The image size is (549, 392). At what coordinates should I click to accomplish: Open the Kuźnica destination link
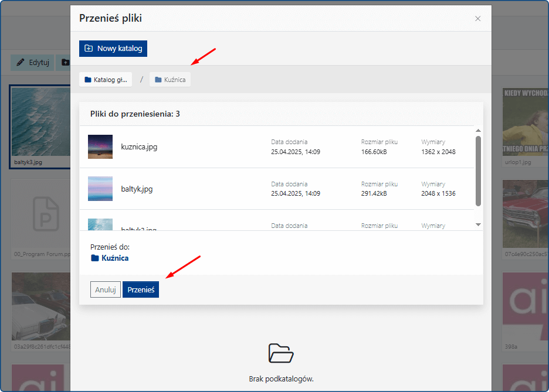114,258
